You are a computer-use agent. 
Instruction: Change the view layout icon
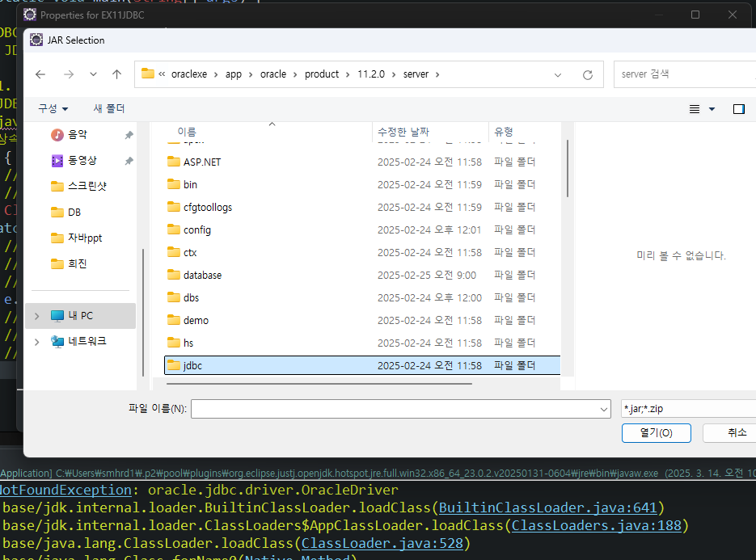coord(695,109)
